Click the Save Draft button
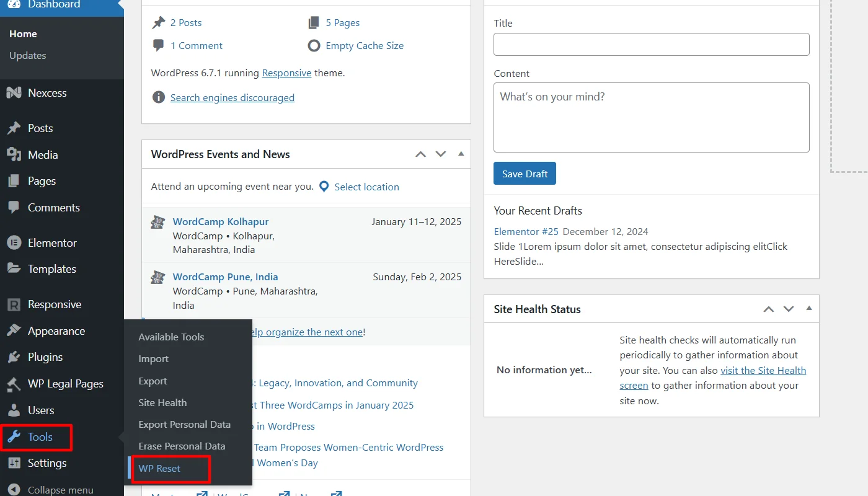Screen dimensions: 868x496 coord(525,174)
